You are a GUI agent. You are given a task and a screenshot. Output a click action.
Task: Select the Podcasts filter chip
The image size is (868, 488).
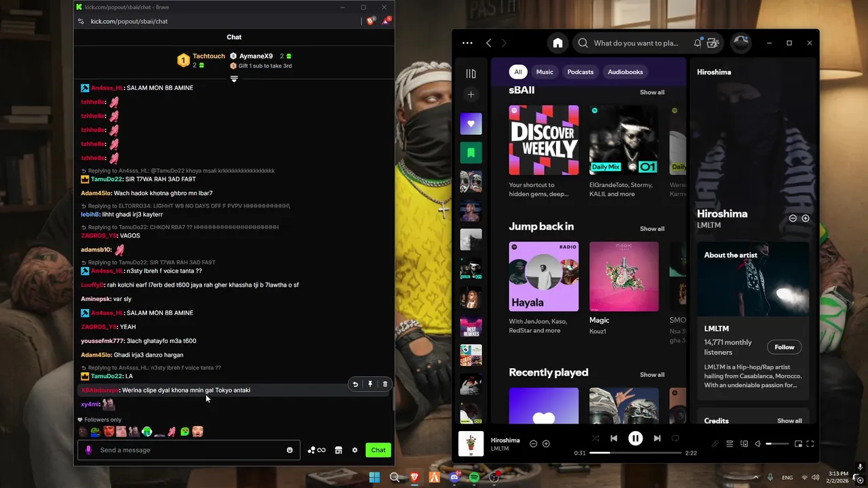point(580,72)
